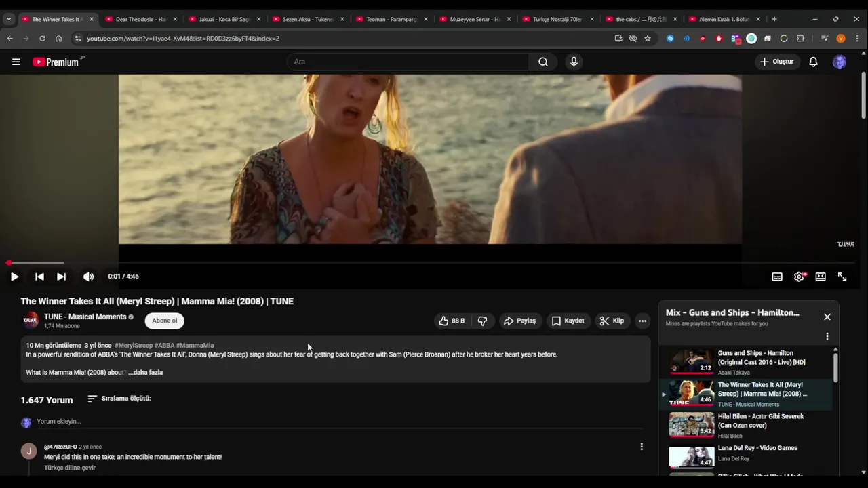The width and height of the screenshot is (868, 488).
Task: Open tab search dropdown arrow
Action: click(x=8, y=19)
